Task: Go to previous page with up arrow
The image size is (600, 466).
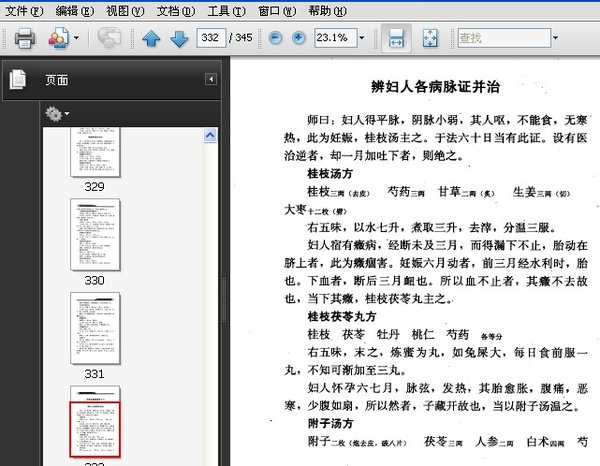Action: pyautogui.click(x=151, y=38)
